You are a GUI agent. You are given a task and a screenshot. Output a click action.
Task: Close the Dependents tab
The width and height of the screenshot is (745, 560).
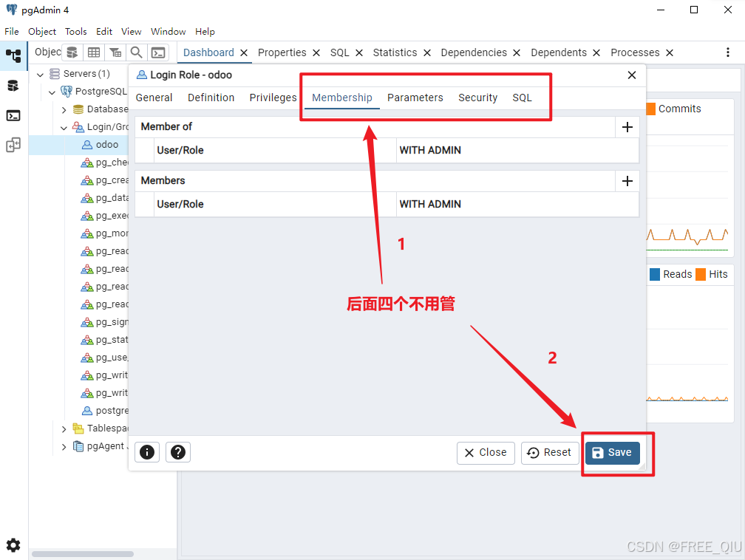tap(596, 52)
